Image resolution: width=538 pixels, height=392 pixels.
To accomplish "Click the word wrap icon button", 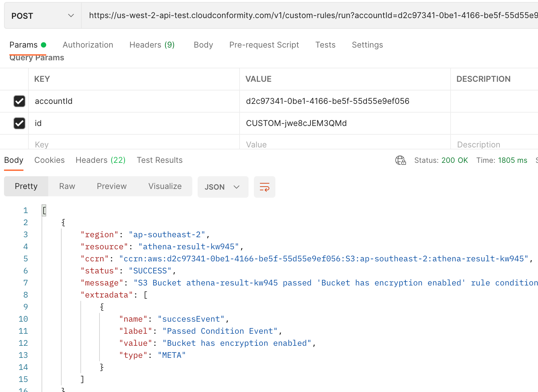I will [x=264, y=187].
